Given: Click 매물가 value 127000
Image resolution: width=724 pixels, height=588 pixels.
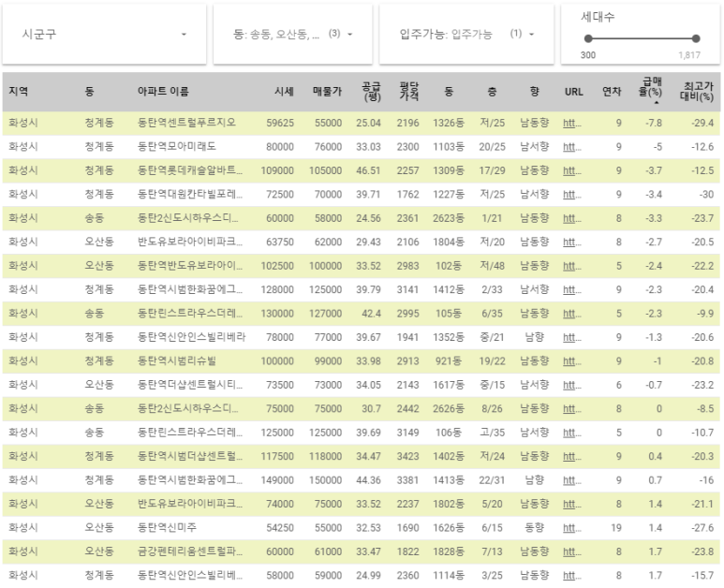Looking at the screenshot, I should 326,314.
